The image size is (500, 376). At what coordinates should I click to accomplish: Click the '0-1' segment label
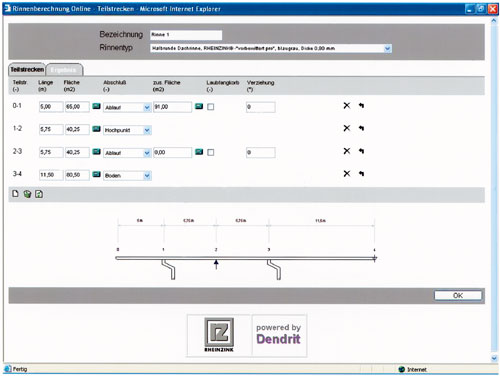pyautogui.click(x=17, y=106)
